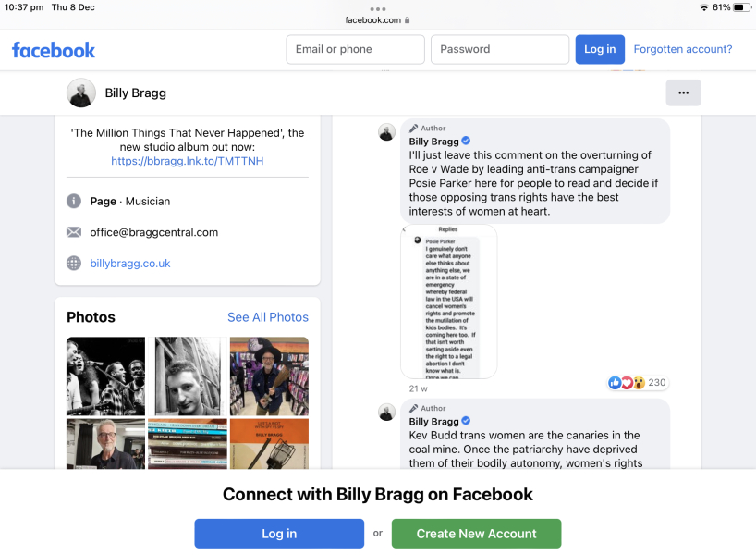Click the email envelope icon

pyautogui.click(x=74, y=232)
